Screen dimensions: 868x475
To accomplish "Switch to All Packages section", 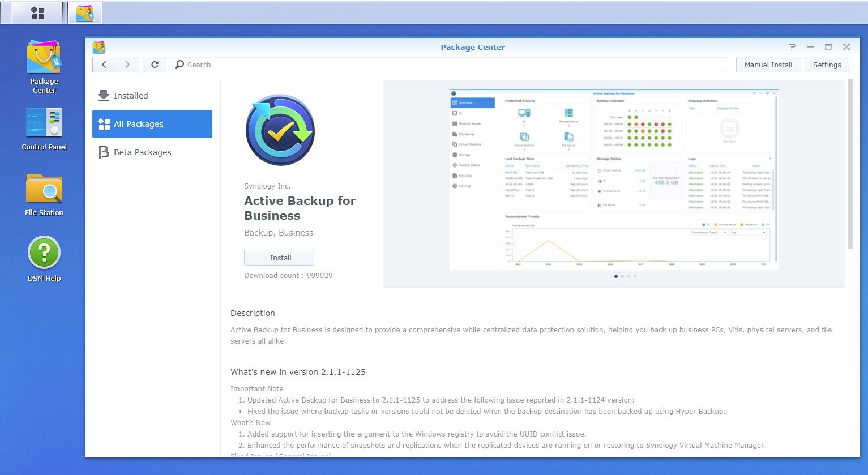I will click(152, 124).
